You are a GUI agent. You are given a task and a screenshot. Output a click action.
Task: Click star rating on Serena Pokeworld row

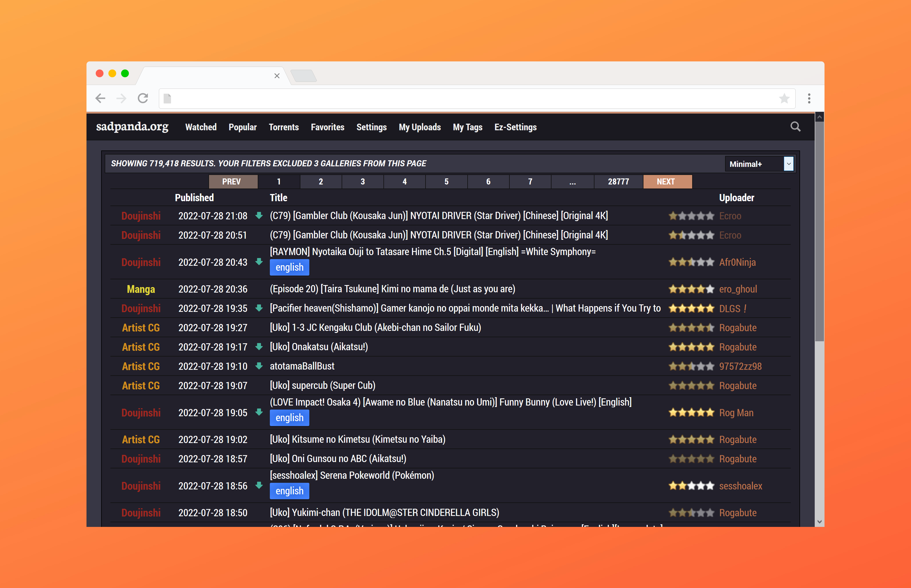(x=691, y=486)
